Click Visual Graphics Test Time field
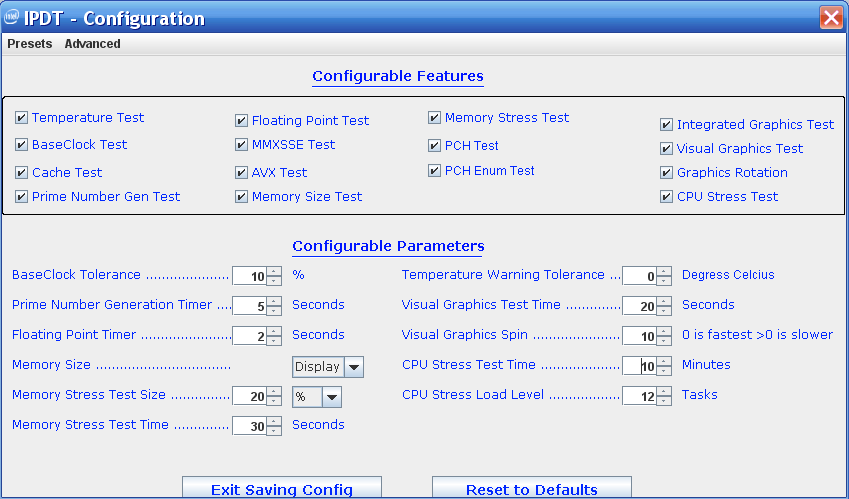This screenshot has width=849, height=499. pos(640,306)
